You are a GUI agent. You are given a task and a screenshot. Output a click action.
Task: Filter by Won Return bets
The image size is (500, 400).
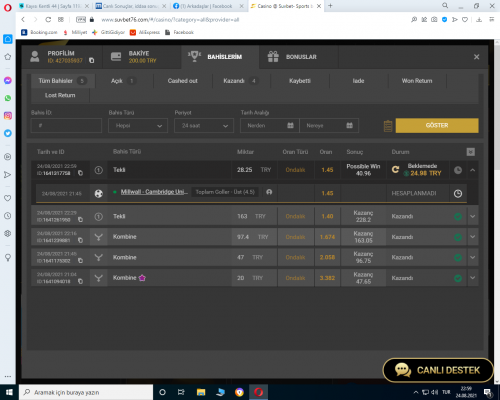click(417, 81)
